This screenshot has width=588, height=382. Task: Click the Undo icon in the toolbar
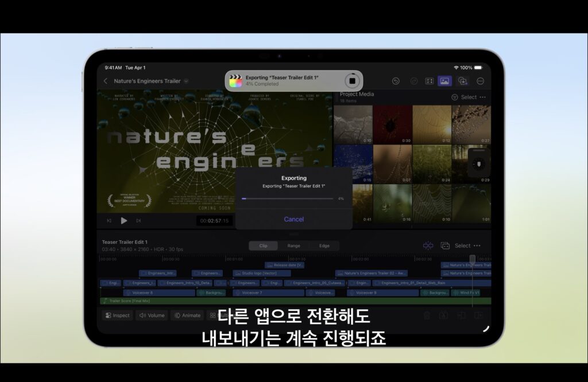pos(396,81)
